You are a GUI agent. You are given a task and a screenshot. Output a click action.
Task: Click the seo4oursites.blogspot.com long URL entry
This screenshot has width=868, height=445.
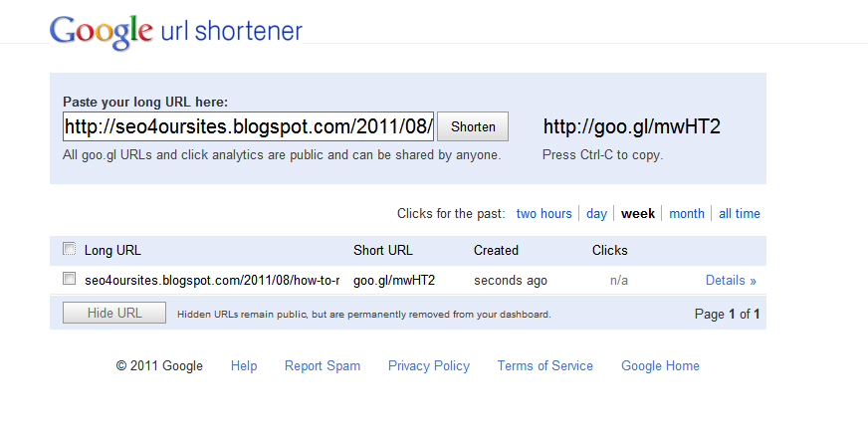coord(212,280)
